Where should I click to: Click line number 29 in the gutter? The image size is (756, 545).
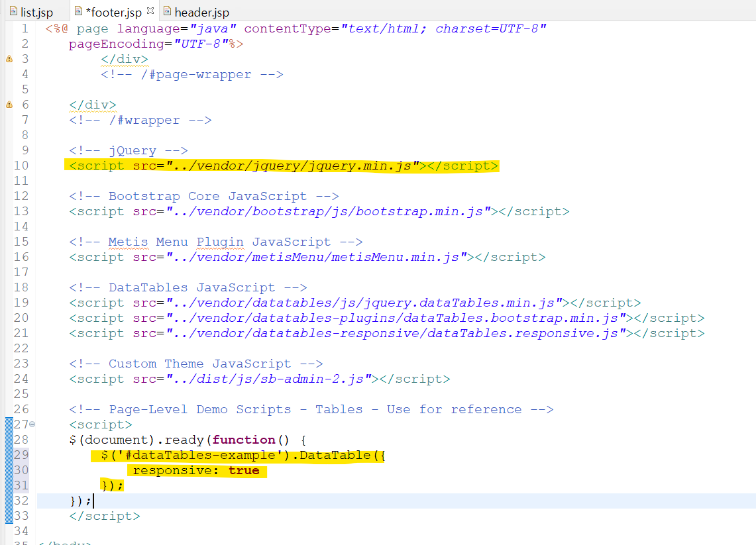pos(21,456)
